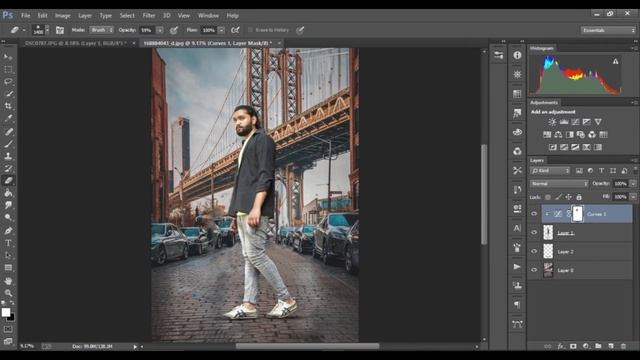Toggle lock position
Viewport: 640px width, 360px height.
pyautogui.click(x=568, y=197)
